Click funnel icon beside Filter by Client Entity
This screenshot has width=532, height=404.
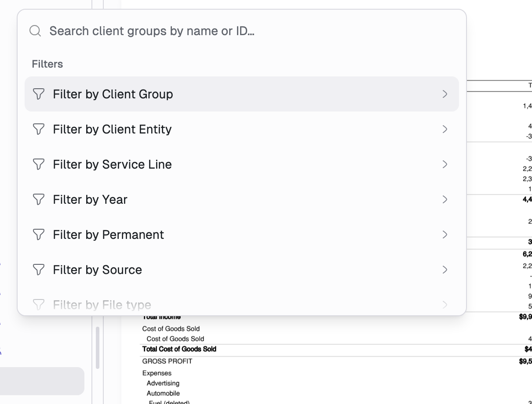[x=39, y=129]
